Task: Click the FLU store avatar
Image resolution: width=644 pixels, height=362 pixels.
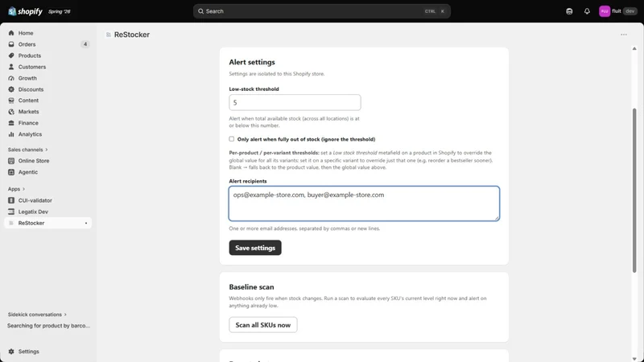Action: point(605,11)
